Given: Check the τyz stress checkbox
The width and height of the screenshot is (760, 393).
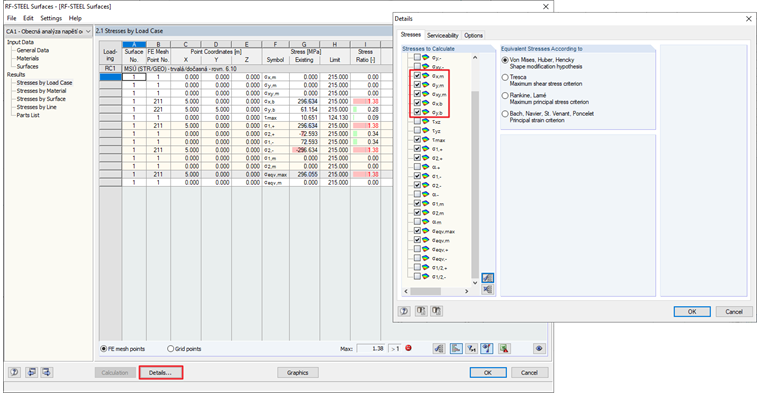Looking at the screenshot, I should (x=417, y=130).
